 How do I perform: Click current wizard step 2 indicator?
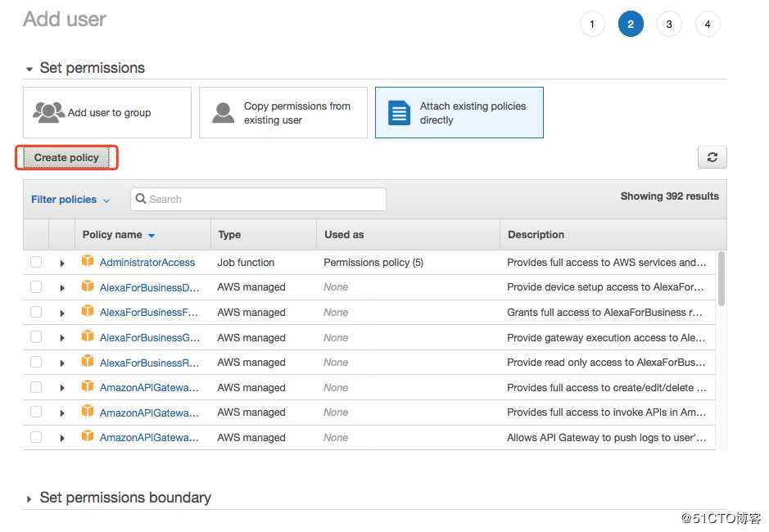[x=631, y=24]
